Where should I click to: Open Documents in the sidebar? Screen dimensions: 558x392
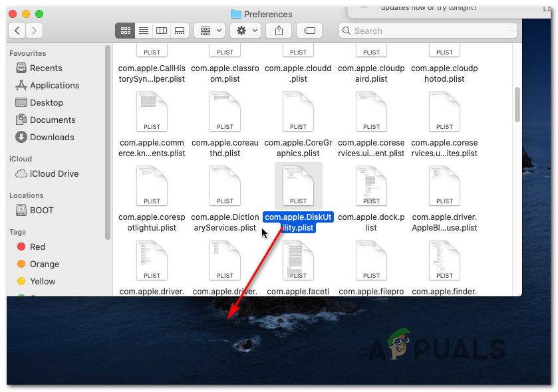click(x=45, y=120)
